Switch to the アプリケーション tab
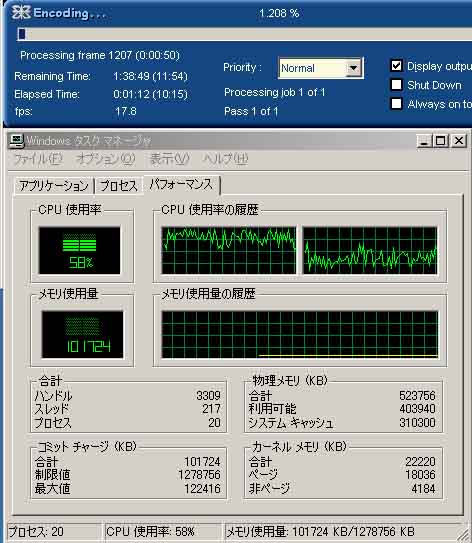Screen dimensions: 472x543 [54, 186]
